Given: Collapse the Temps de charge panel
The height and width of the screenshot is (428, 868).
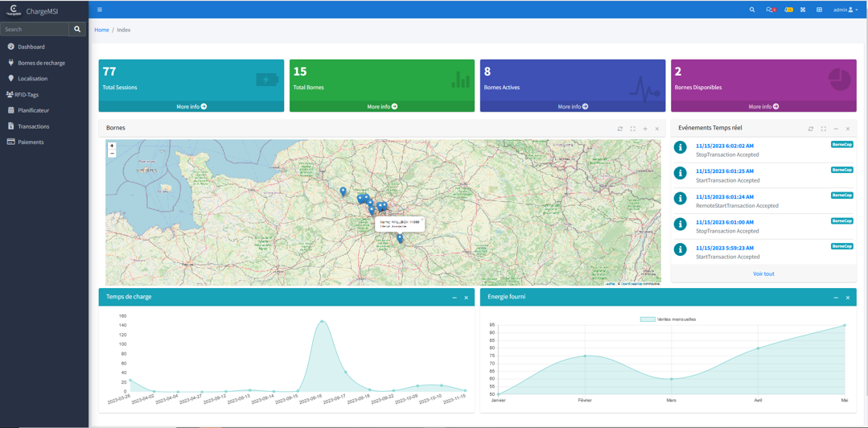Looking at the screenshot, I should pyautogui.click(x=455, y=298).
